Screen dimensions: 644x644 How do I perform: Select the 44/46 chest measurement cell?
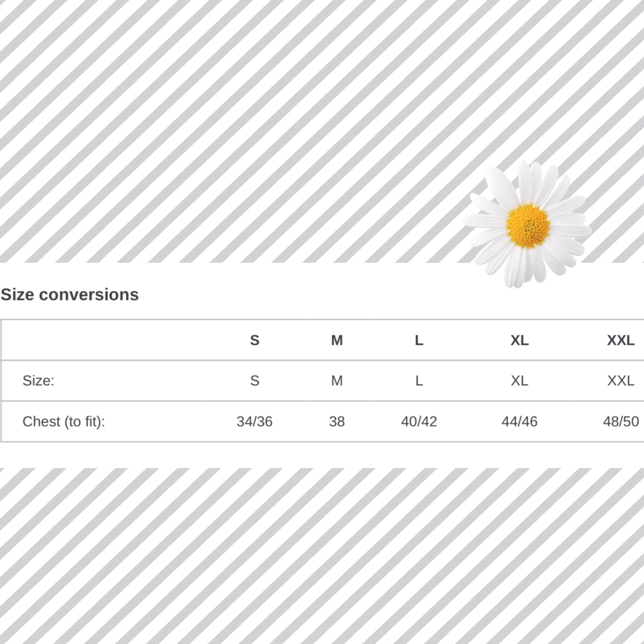point(519,421)
